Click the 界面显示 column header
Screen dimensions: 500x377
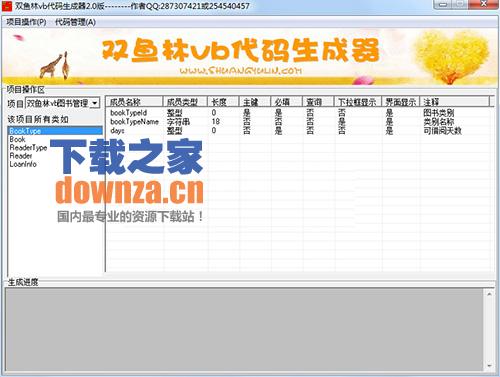(400, 102)
